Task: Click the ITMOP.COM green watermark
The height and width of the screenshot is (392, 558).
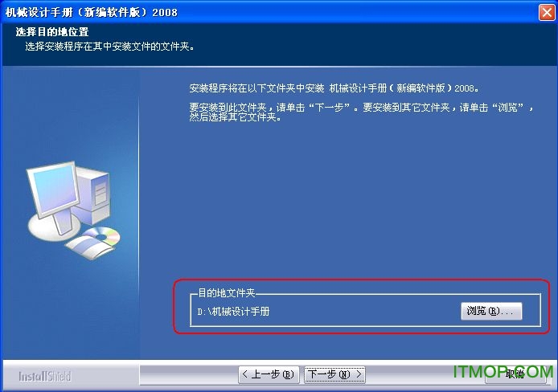Action: click(x=503, y=372)
